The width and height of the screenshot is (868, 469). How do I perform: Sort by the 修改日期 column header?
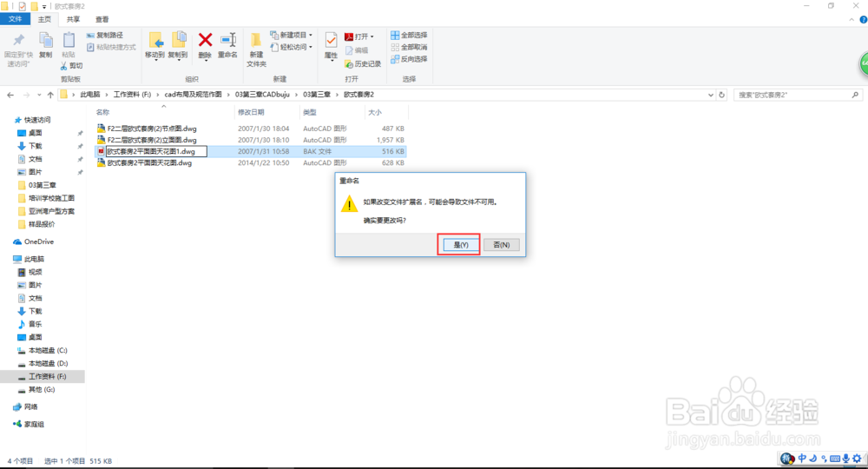251,112
